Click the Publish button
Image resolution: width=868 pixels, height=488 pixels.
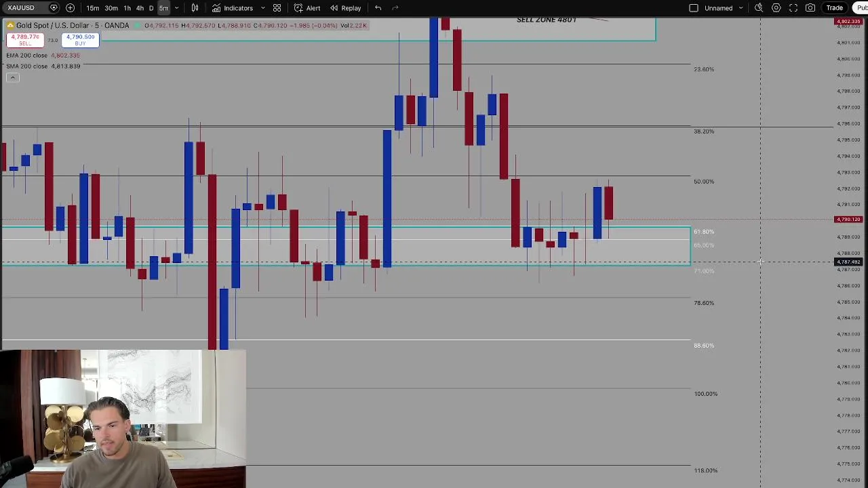coord(861,8)
